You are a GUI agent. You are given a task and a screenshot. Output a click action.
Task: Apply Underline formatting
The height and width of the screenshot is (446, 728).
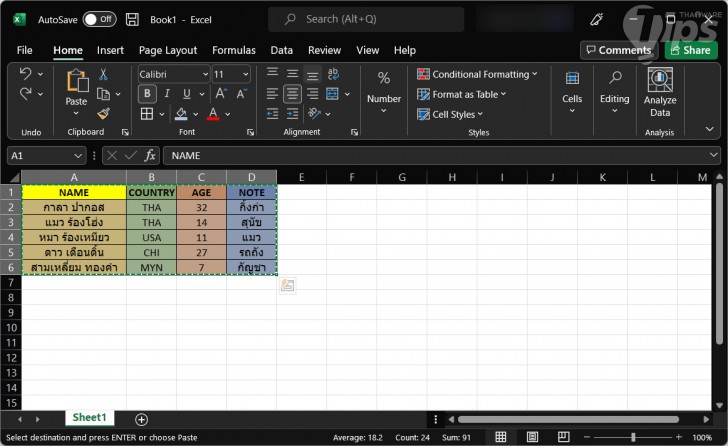tap(187, 94)
